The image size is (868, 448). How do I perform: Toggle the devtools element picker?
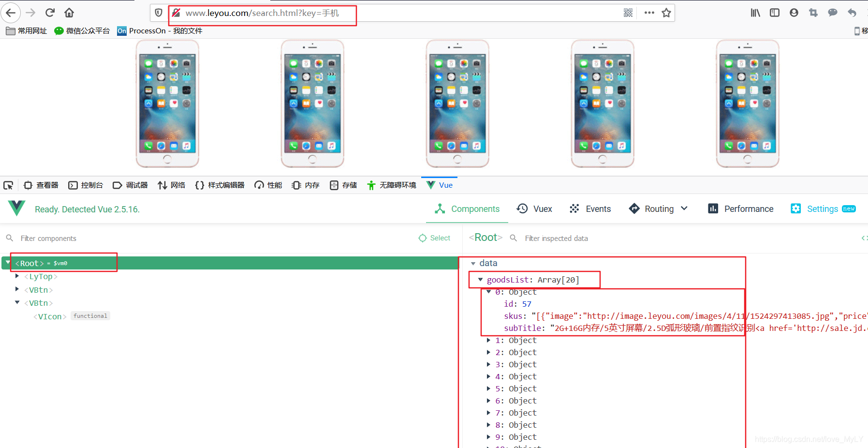(8, 185)
